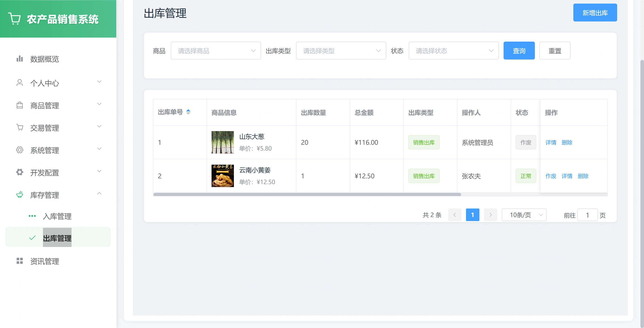Click the 查询 button
This screenshot has width=644, height=328.
(519, 51)
